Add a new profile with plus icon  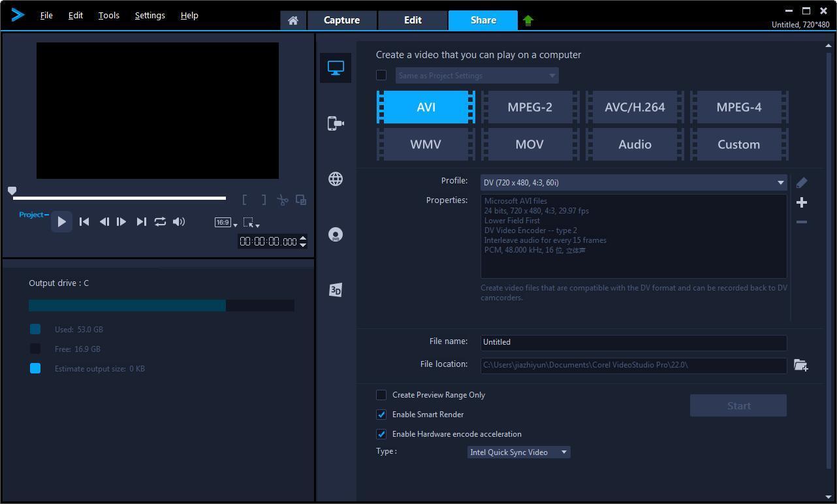(x=802, y=202)
